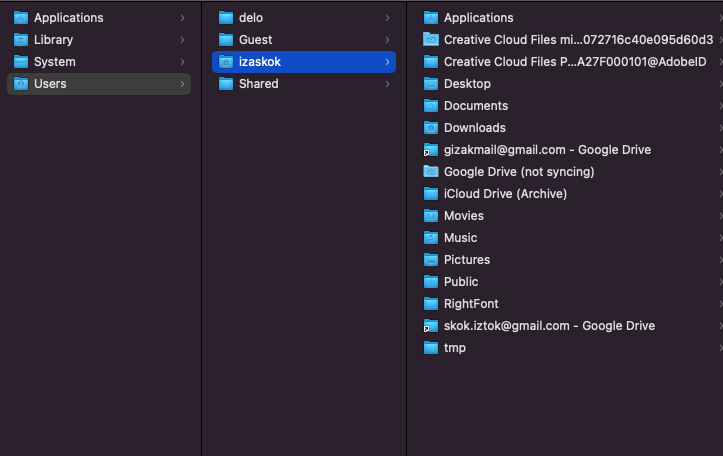This screenshot has height=456, width=723.
Task: Open the iCloud Drive (Archive) folder
Action: tap(570, 194)
